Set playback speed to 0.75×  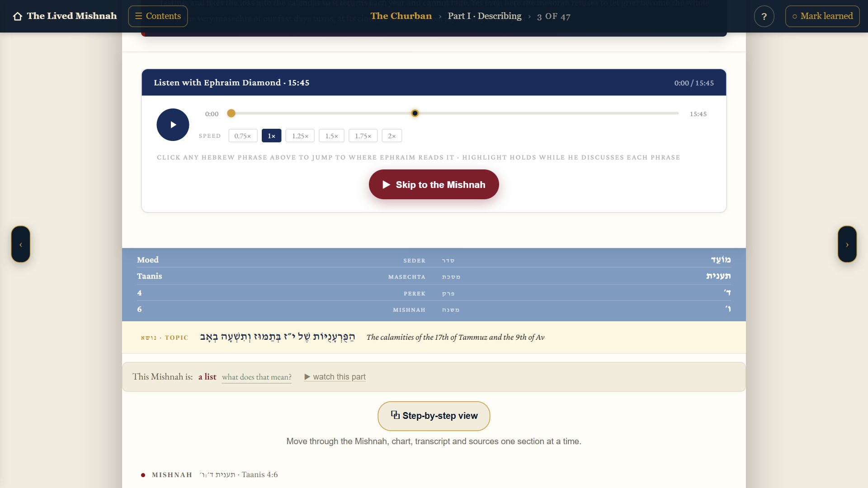pos(243,136)
